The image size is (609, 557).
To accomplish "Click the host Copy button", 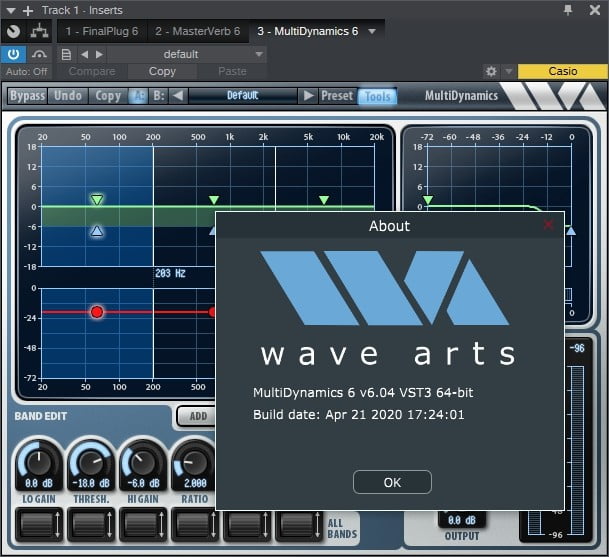I will [x=162, y=71].
